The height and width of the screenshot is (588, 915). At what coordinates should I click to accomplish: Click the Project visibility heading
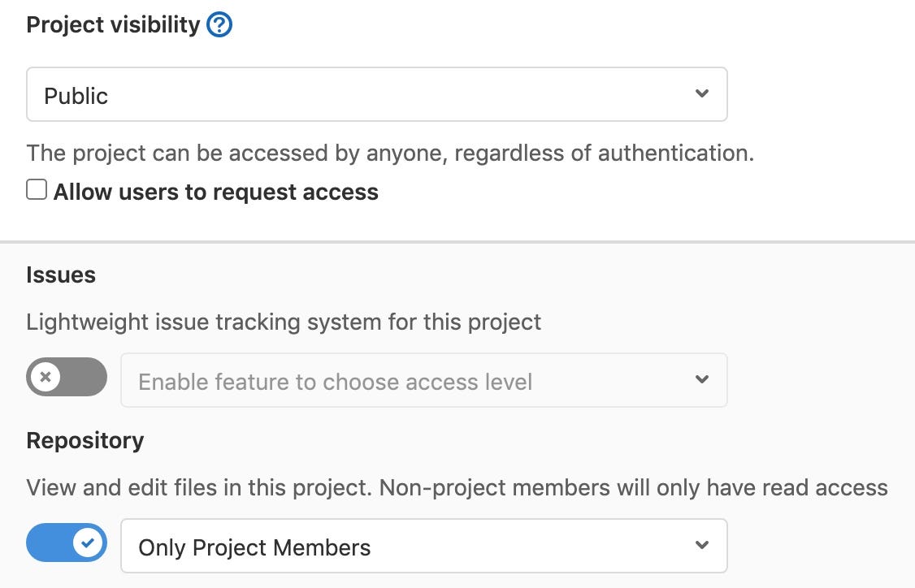tap(113, 25)
